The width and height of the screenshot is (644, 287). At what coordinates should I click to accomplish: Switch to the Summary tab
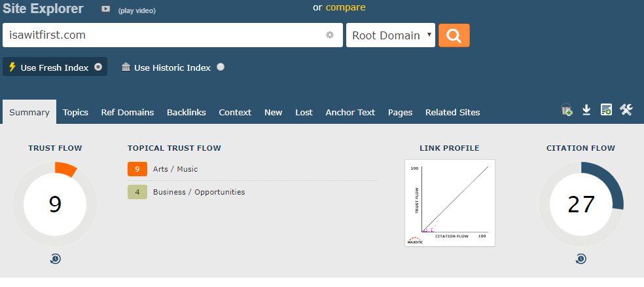29,112
